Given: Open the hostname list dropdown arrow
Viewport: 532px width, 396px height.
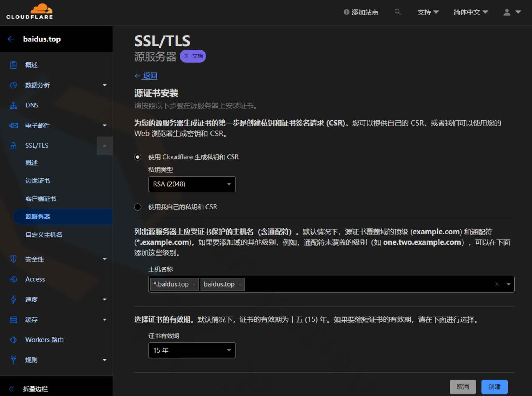Looking at the screenshot, I should (508, 284).
